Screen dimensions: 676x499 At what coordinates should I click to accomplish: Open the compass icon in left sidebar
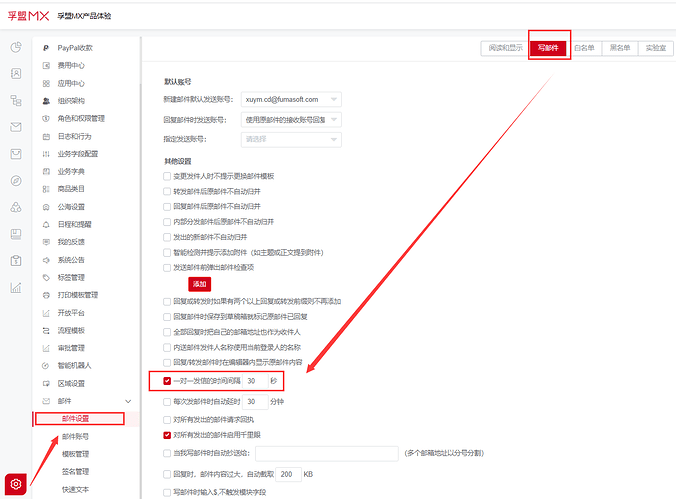click(x=16, y=181)
